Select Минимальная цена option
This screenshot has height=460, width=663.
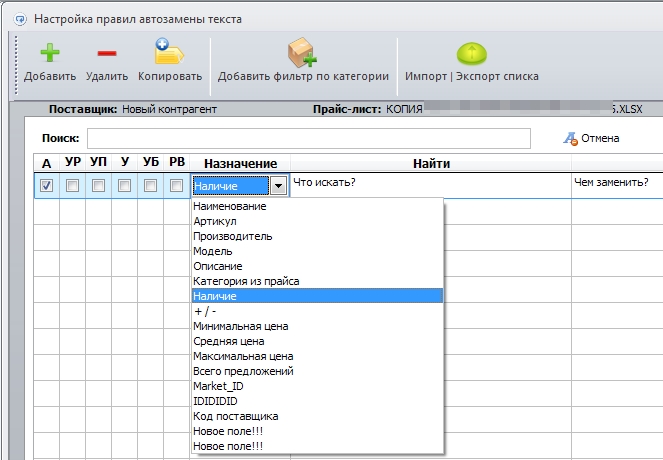pos(317,326)
